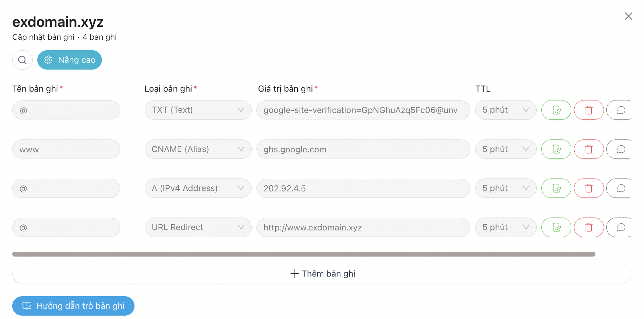Image resolution: width=644 pixels, height=319 pixels.
Task: Open TTL dropdown of the URL Redirect row
Action: pos(506,227)
